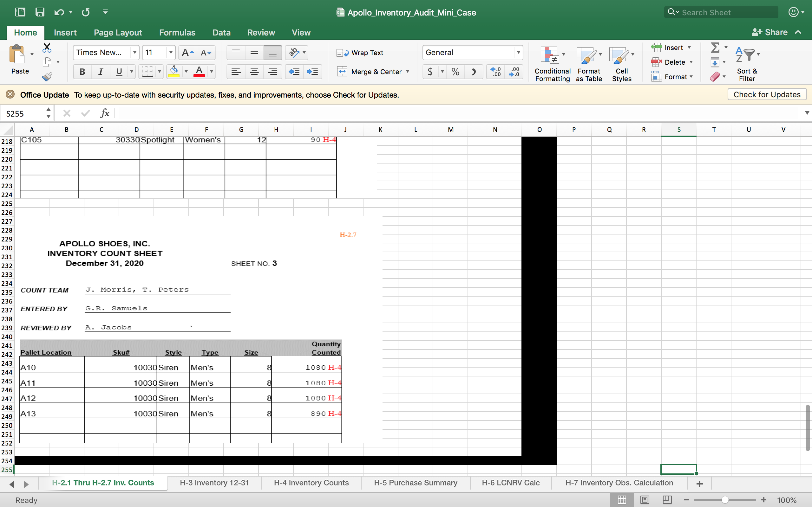812x507 pixels.
Task: Click the Accounting dollar format icon
Action: pos(430,71)
